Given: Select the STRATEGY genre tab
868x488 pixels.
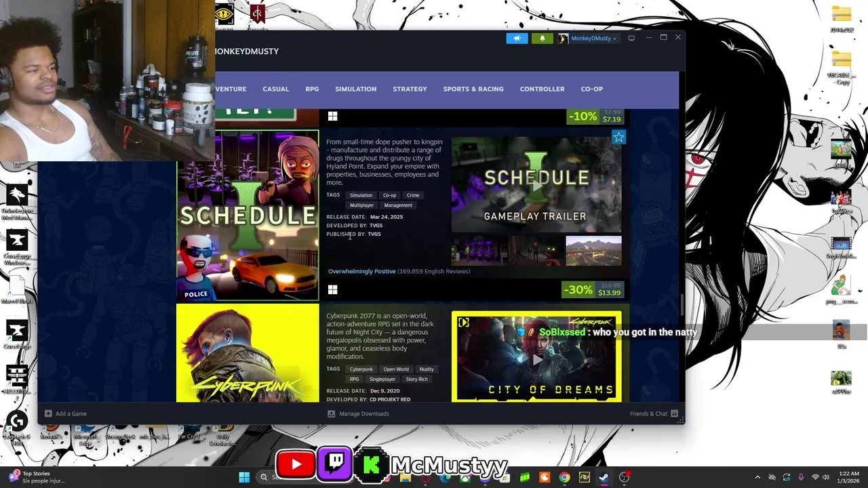Looking at the screenshot, I should click(410, 89).
